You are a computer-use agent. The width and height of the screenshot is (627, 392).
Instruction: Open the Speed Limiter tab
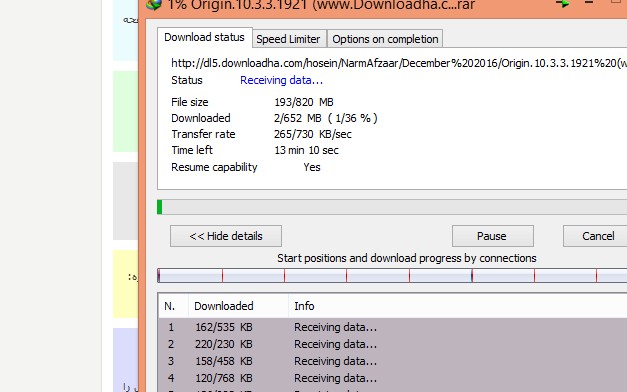[x=288, y=39]
